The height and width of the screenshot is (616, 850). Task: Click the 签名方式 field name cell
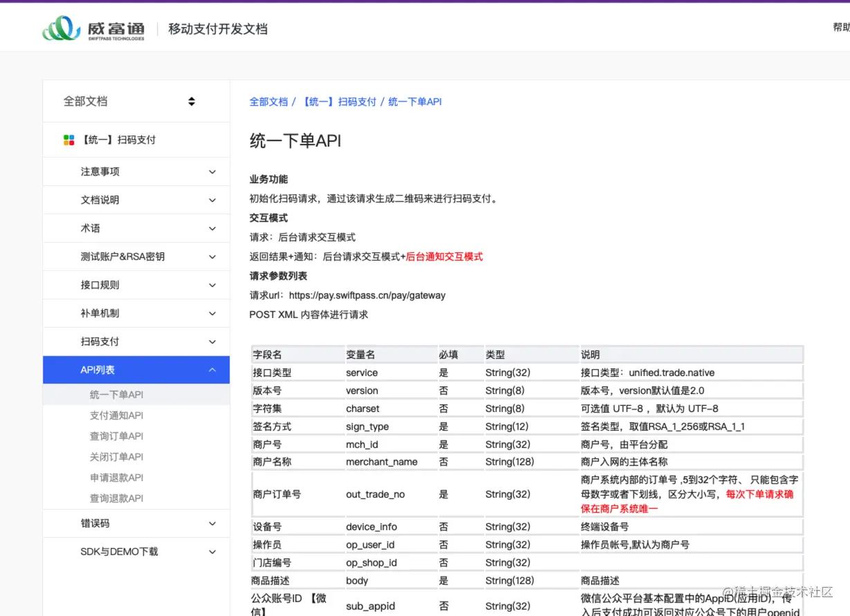pos(297,427)
